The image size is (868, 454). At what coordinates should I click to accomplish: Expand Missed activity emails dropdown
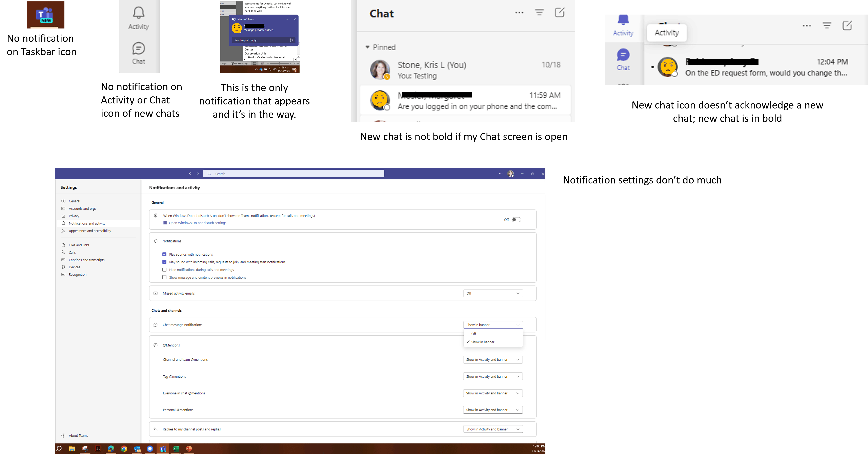point(492,293)
